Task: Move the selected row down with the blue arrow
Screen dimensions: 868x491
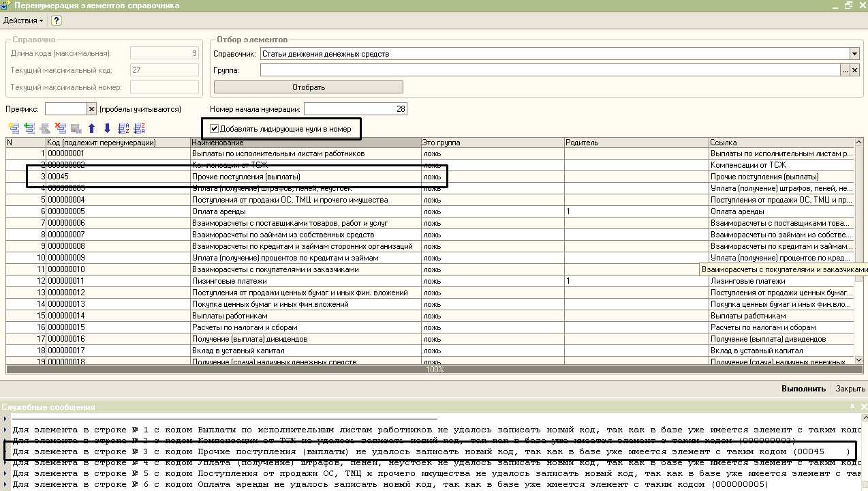Action: pyautogui.click(x=107, y=128)
